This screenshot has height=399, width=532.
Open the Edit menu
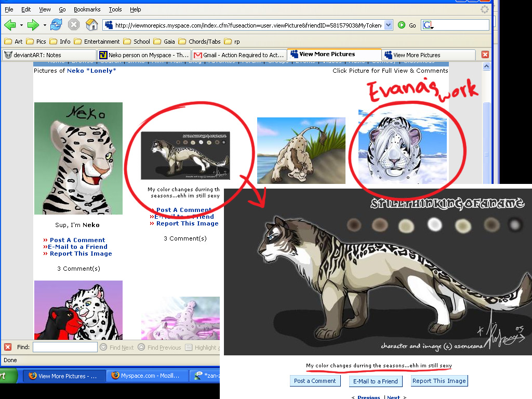click(x=26, y=9)
